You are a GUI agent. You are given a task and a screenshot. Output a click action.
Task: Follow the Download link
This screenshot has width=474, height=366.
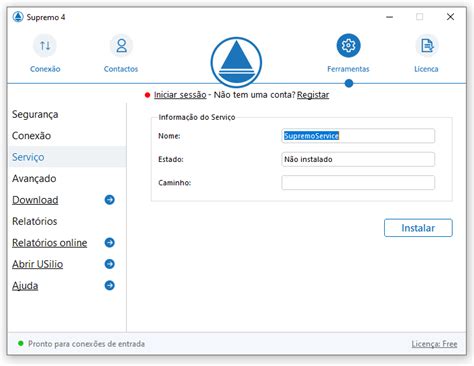coord(35,200)
